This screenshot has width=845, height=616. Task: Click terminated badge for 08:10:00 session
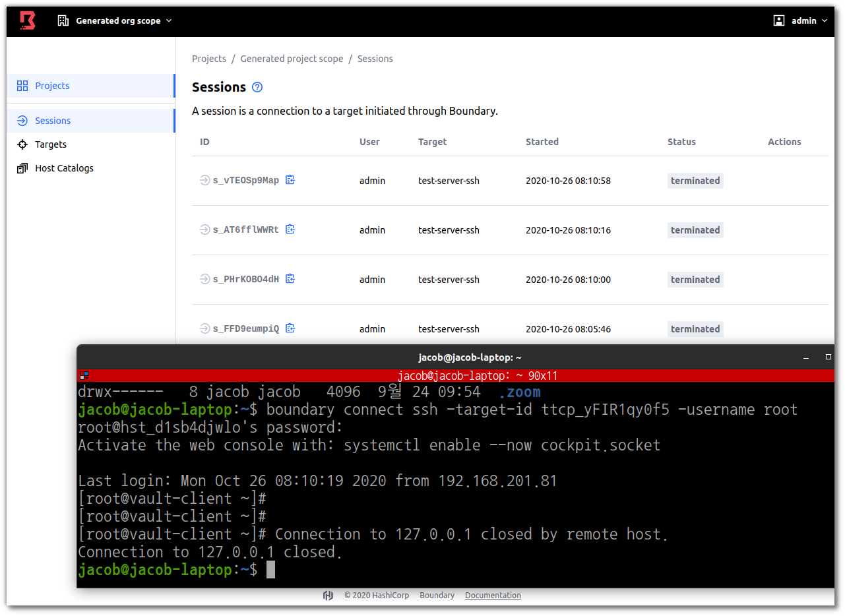695,280
